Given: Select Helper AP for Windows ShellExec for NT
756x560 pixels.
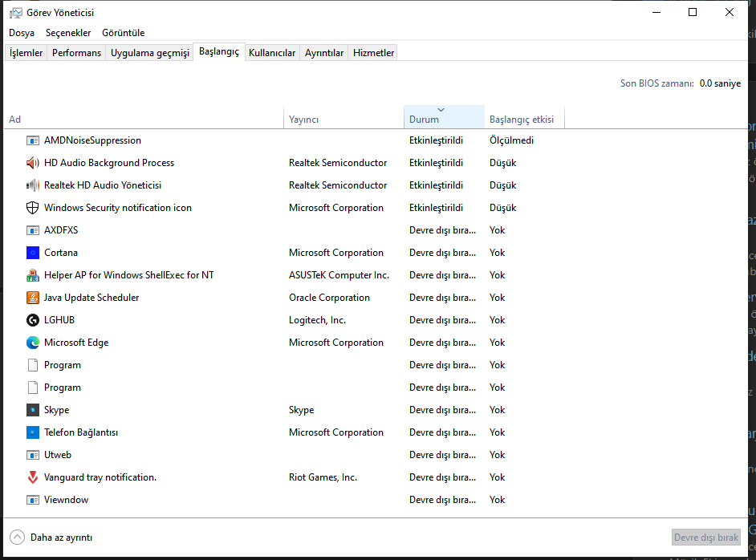Looking at the screenshot, I should 128,275.
